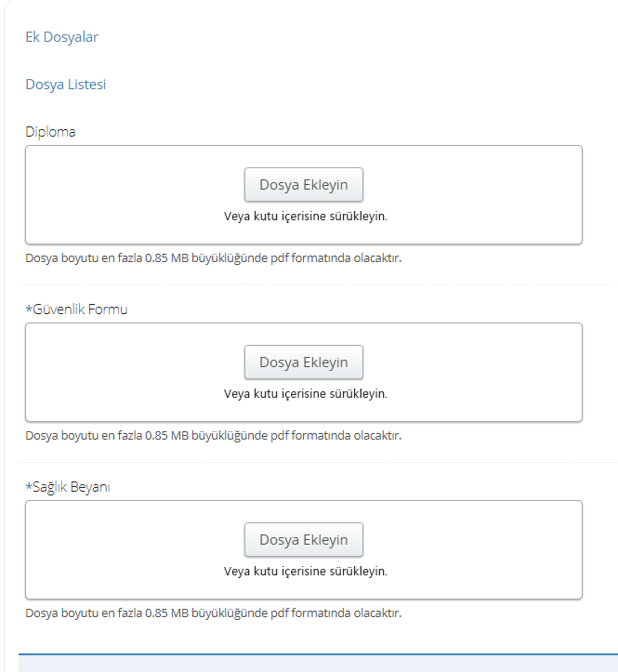
Task: Click dotted divider above Güvenlik Formu
Action: pos(318,284)
